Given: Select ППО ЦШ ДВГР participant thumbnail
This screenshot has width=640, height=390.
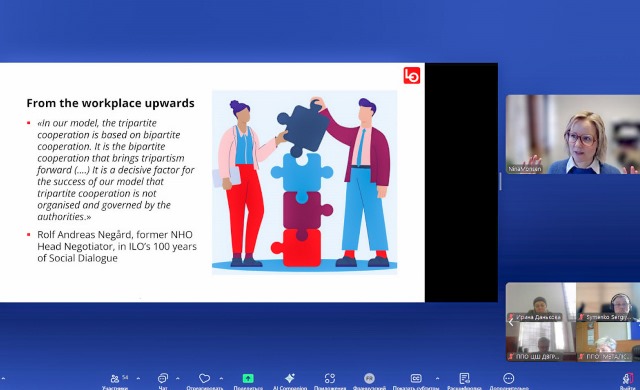Looking at the screenshot, I should pyautogui.click(x=541, y=341).
